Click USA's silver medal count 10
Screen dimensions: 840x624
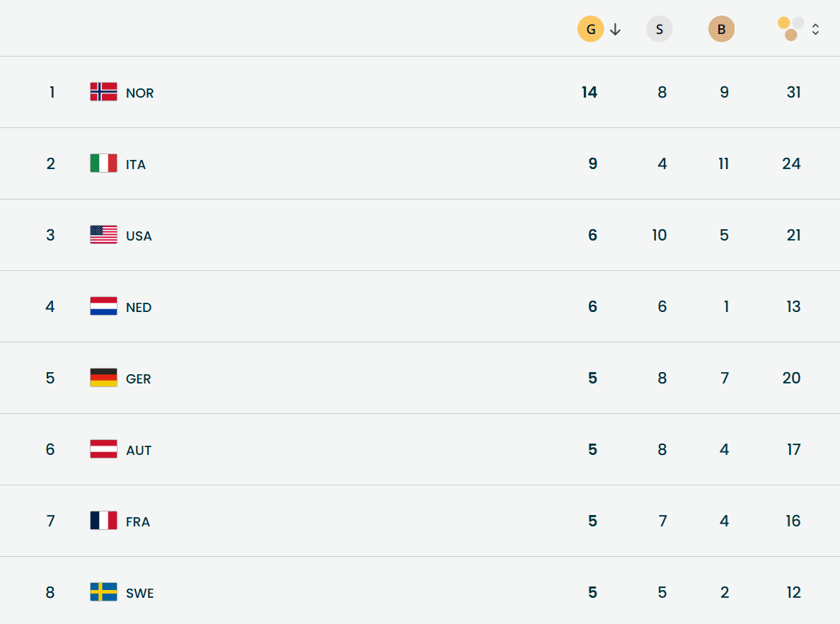click(x=659, y=236)
